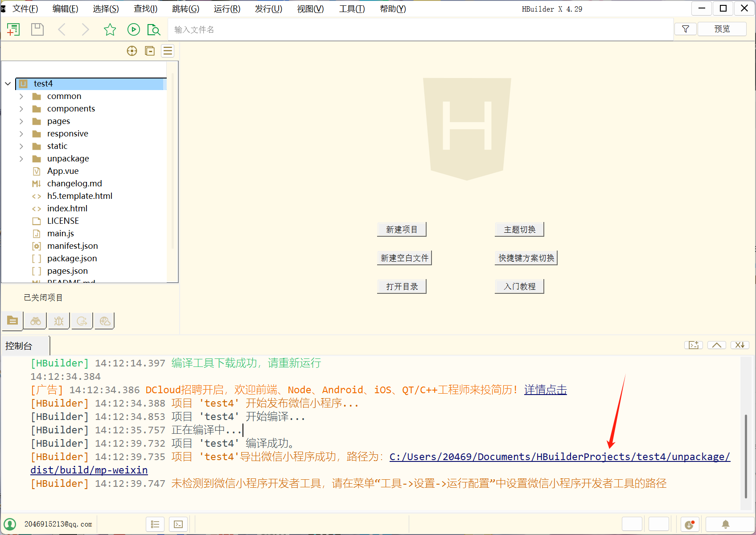Click the cloud panel icon
The image size is (756, 535).
(x=105, y=321)
